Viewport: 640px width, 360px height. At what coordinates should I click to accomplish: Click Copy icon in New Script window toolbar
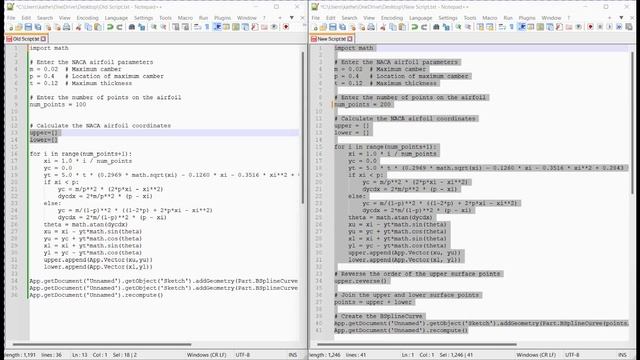point(393,27)
